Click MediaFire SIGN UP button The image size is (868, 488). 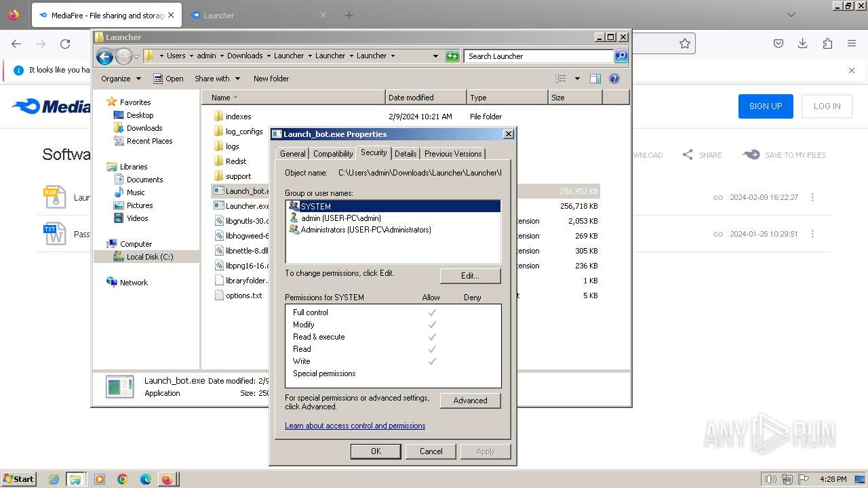click(766, 106)
